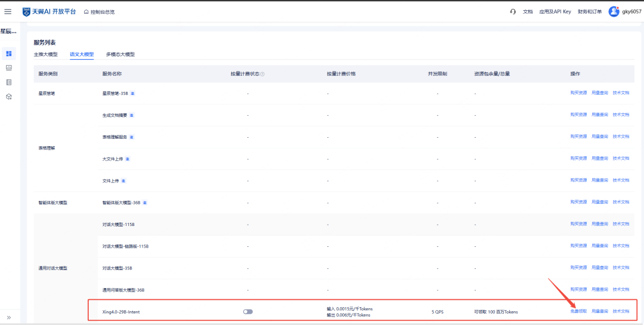This screenshot has height=325, width=644.
Task: Click 技术文档 for 对话大模型-115B row
Action: [621, 224]
